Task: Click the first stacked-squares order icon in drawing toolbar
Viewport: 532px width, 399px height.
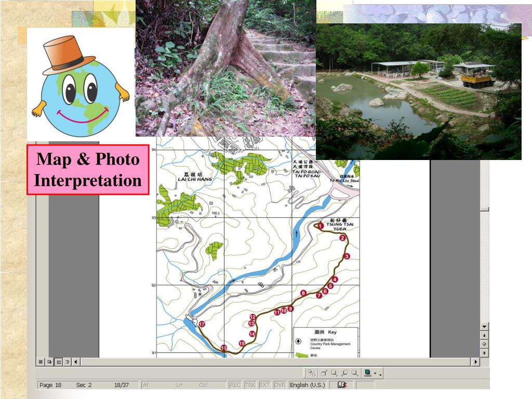Action: (324, 373)
